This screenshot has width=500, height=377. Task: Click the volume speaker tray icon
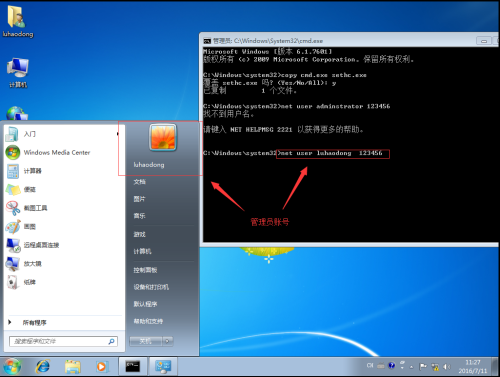[x=446, y=367]
